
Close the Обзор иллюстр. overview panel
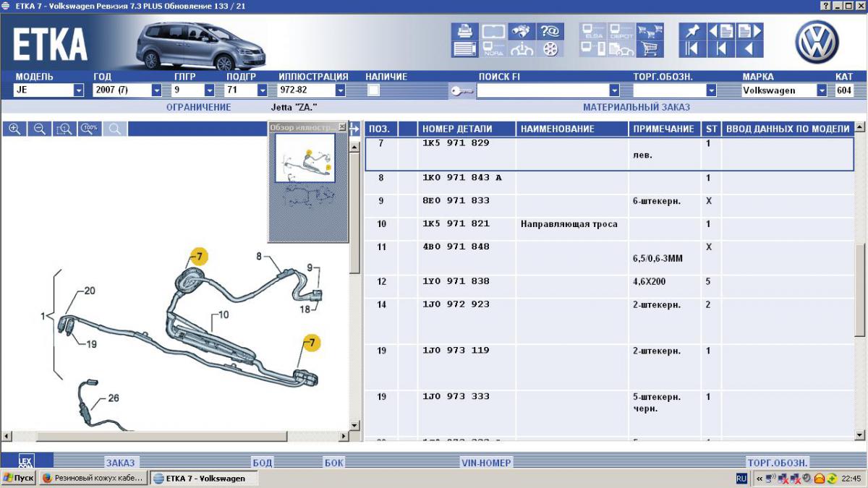(342, 127)
